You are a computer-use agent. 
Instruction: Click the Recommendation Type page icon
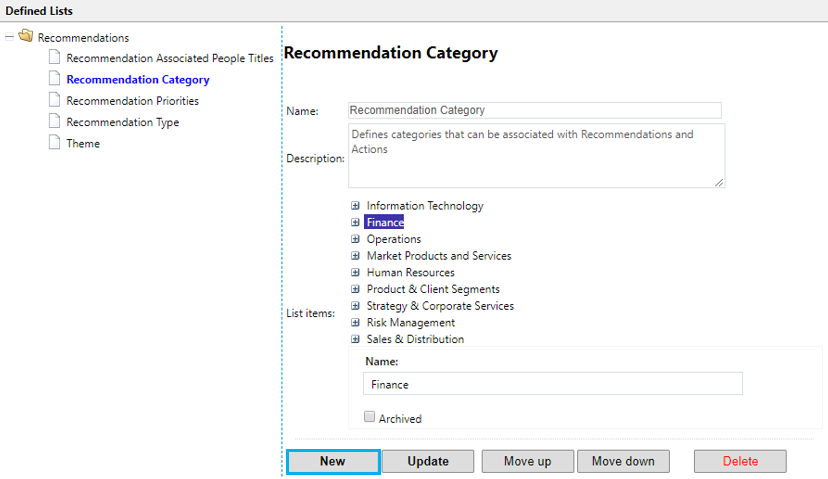coord(55,122)
